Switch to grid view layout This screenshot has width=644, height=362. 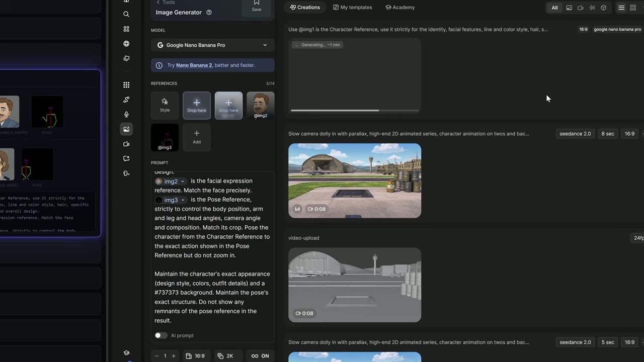(633, 8)
